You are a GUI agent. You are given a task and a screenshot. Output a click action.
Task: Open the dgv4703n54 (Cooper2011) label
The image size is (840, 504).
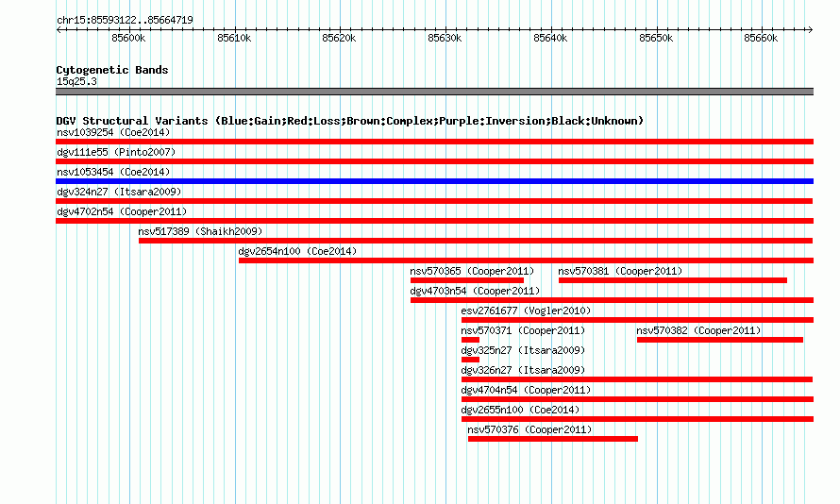click(x=475, y=291)
